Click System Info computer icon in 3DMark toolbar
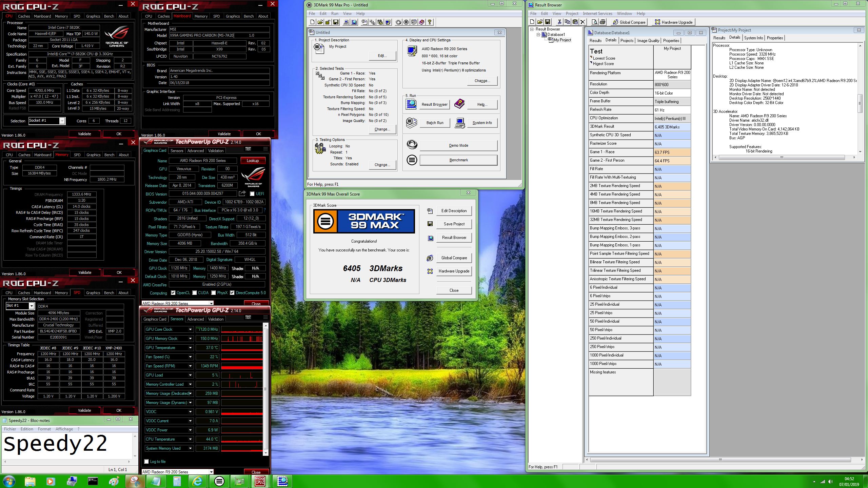 346,22
